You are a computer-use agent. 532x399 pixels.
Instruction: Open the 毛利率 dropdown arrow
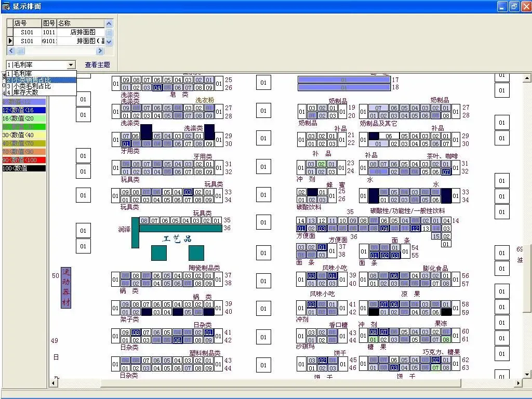(71, 65)
